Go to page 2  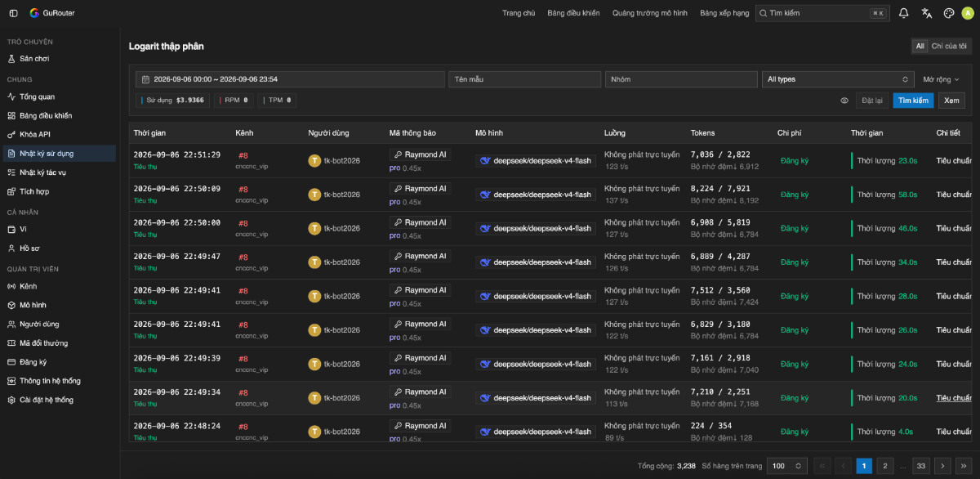tap(884, 466)
